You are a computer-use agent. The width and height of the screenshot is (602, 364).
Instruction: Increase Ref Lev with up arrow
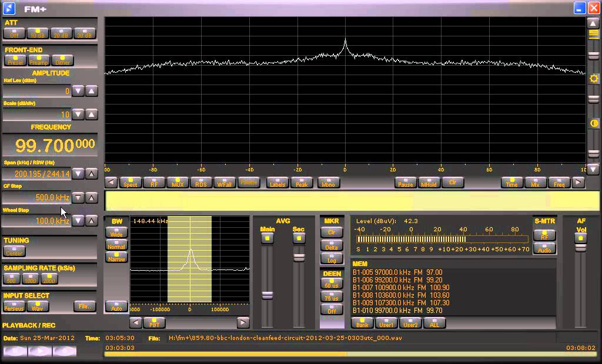pos(91,91)
